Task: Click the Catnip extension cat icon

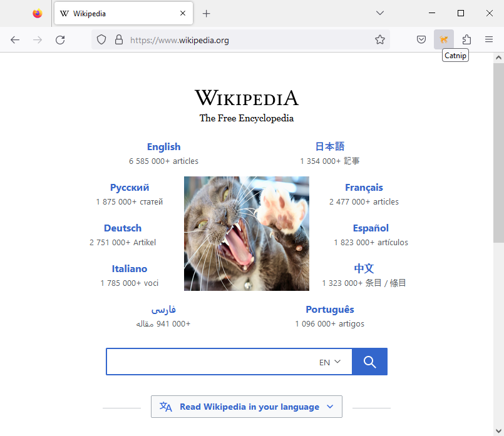Action: coord(443,39)
